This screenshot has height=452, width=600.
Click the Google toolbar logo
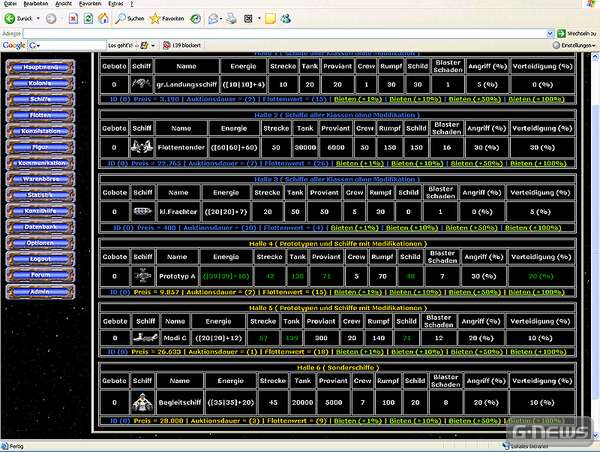tap(14, 45)
